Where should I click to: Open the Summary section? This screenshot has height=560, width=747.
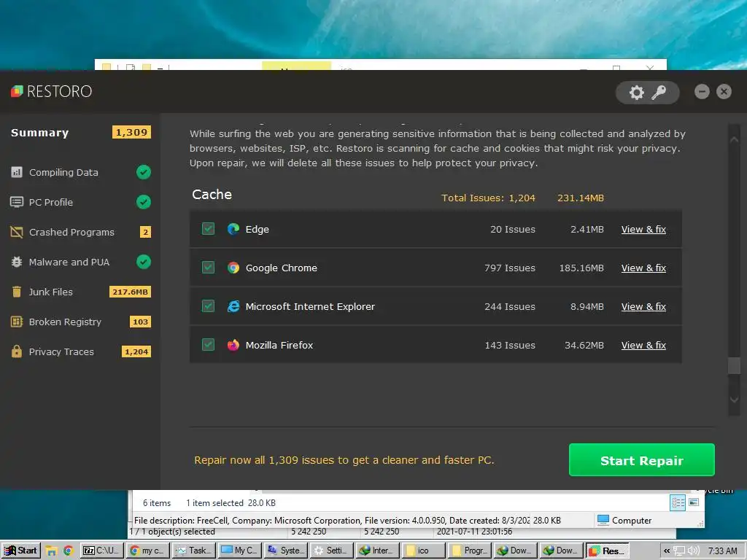tap(40, 133)
